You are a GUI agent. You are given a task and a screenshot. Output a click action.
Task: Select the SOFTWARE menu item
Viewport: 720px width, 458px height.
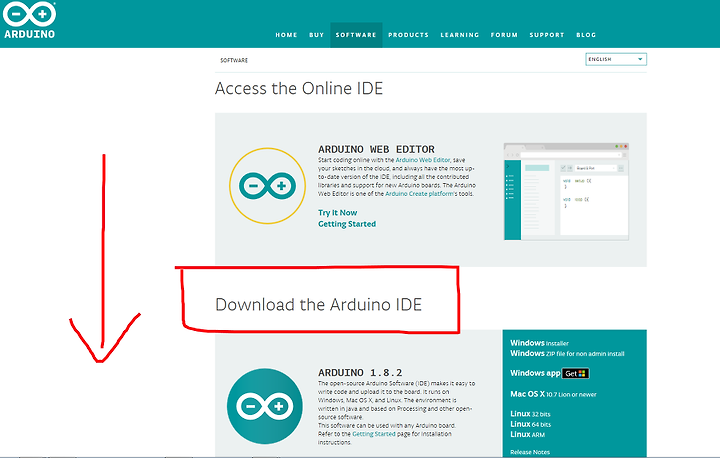(356, 35)
